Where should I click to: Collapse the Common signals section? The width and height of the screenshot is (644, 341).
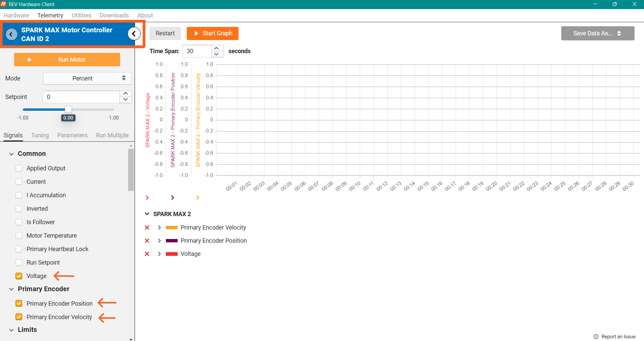tap(11, 154)
